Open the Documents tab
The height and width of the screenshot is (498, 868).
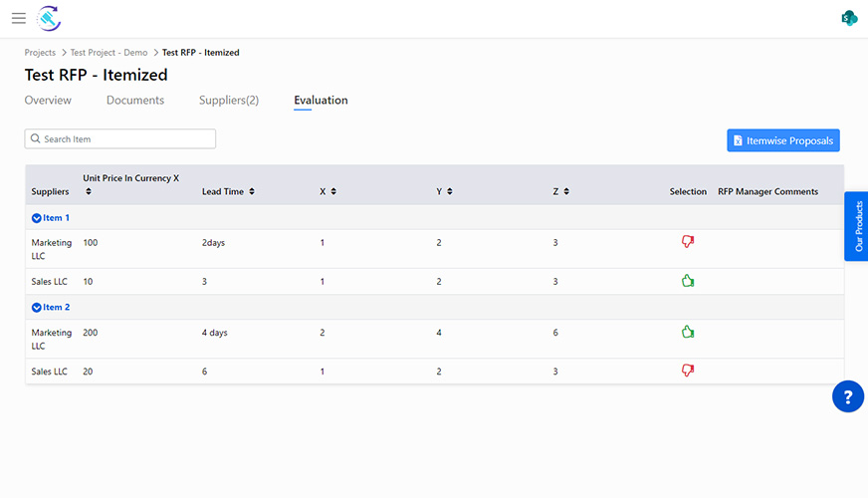pyautogui.click(x=135, y=101)
